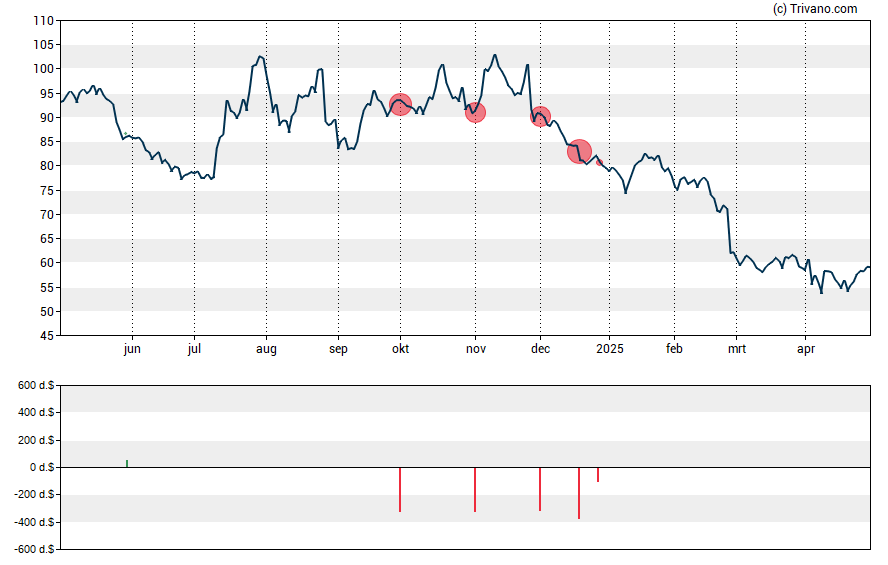
Task: Click the 'jun' x-axis label
Action: [132, 349]
